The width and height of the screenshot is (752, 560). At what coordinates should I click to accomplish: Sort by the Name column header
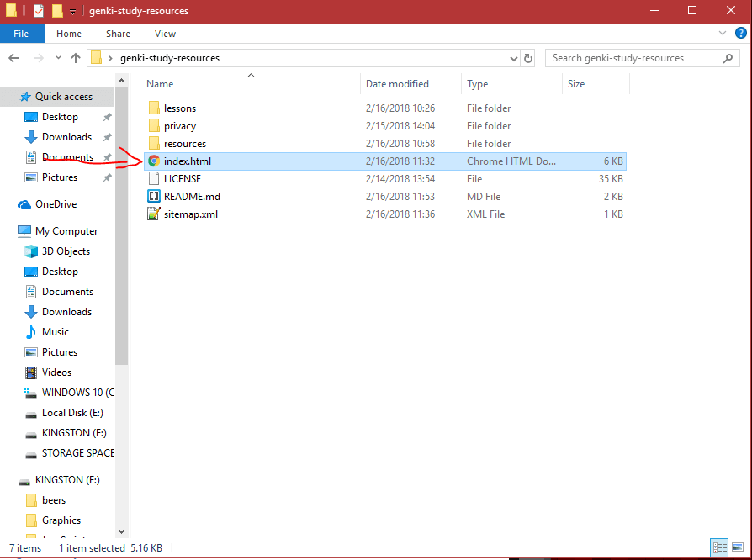coord(160,84)
